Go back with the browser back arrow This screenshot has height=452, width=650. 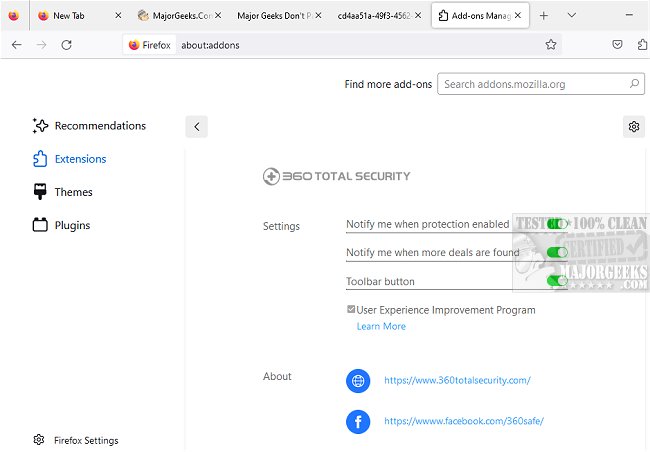pos(16,45)
